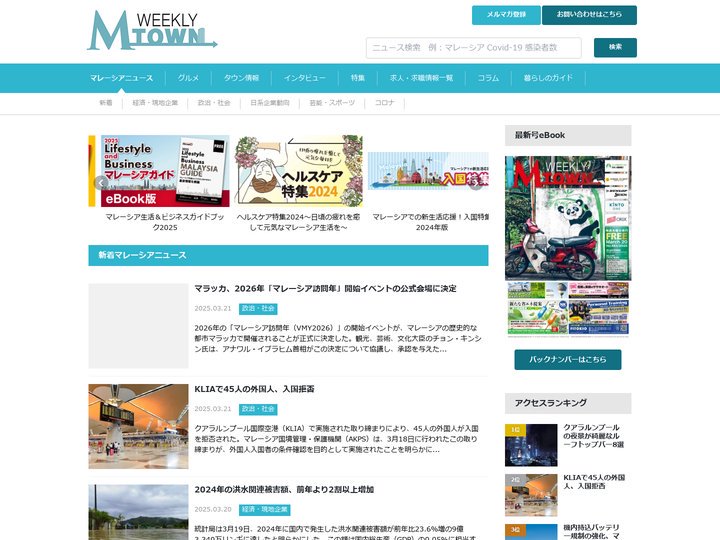Viewport: 720px width, 540px height.
Task: Open the メルマガ登録 button
Action: pos(506,15)
